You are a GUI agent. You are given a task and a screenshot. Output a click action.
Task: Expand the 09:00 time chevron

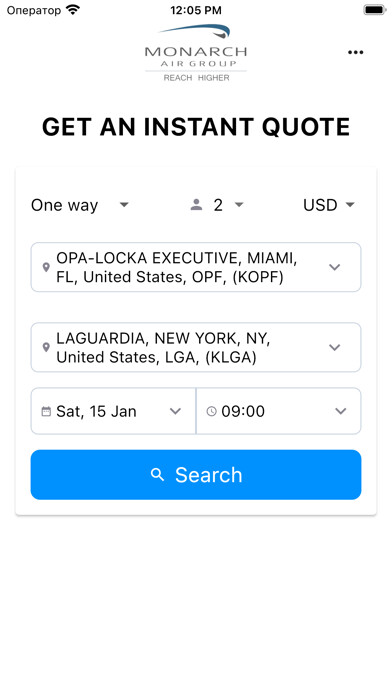click(x=341, y=411)
